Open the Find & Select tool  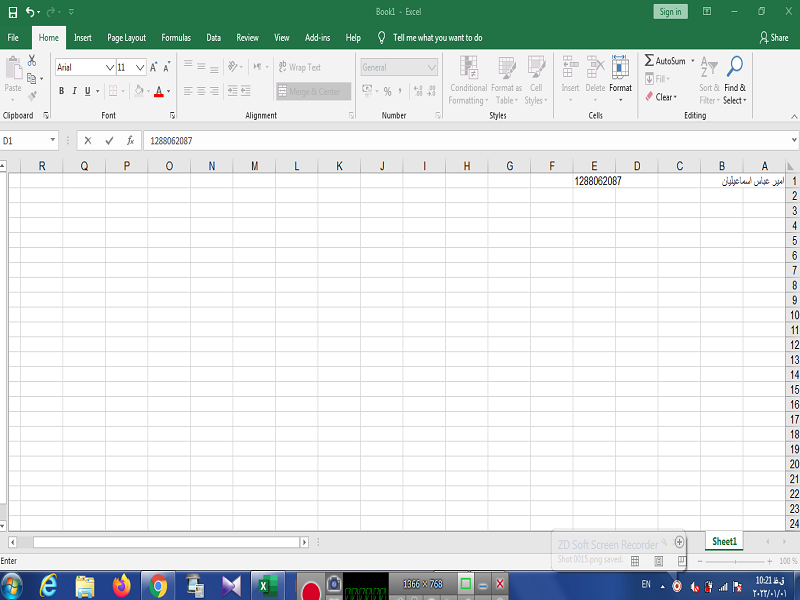[x=734, y=80]
